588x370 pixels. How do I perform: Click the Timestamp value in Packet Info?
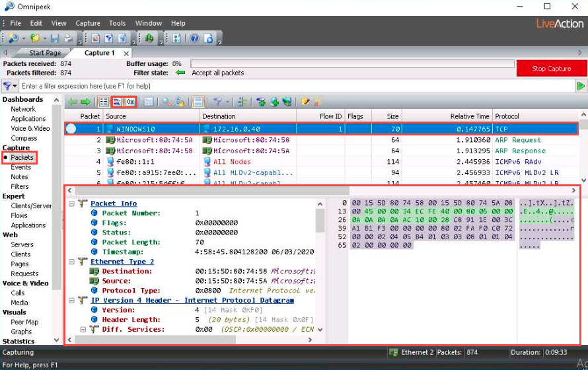[x=254, y=252]
